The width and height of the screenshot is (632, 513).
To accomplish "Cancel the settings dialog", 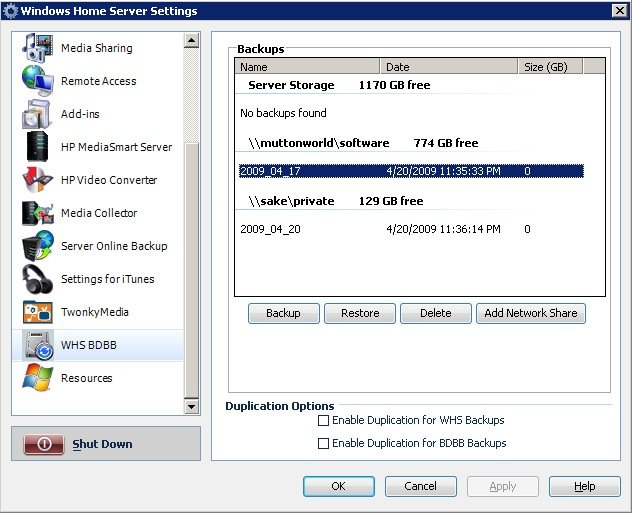I will click(420, 486).
